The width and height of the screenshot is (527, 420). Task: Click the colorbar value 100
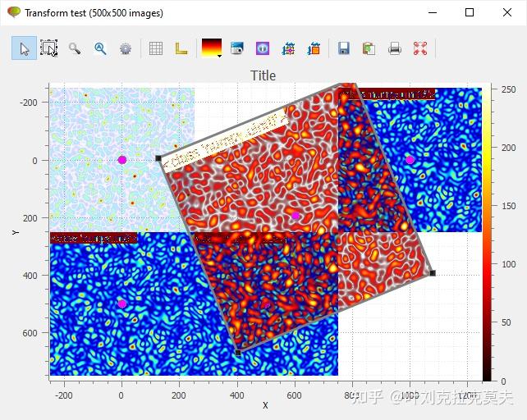pyautogui.click(x=508, y=264)
